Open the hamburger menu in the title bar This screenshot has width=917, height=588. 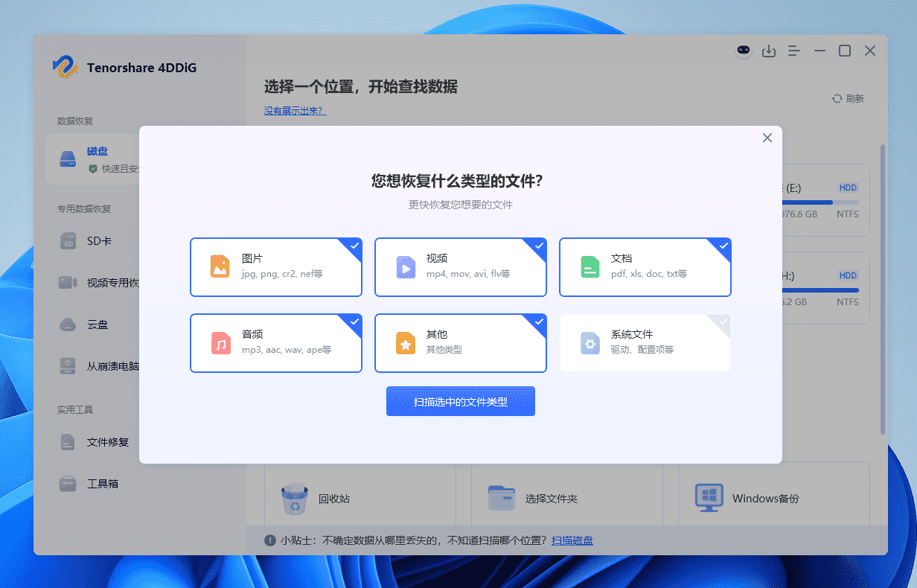coord(794,51)
